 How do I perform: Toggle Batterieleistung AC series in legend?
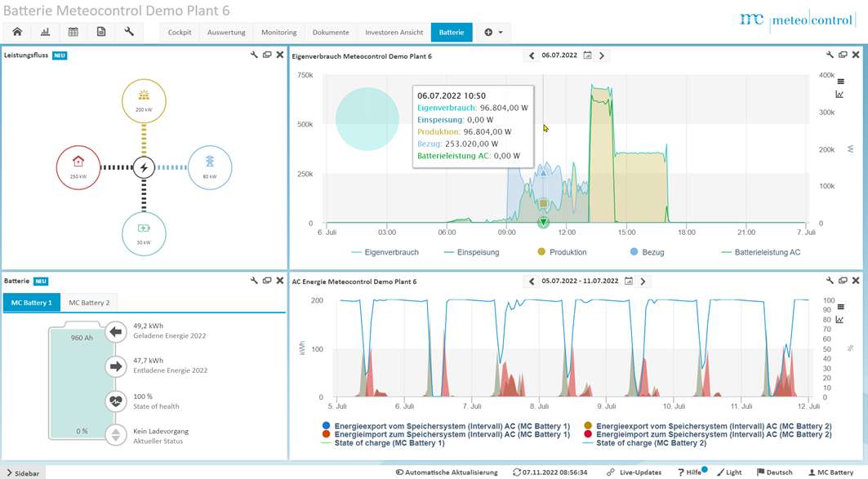tap(761, 252)
